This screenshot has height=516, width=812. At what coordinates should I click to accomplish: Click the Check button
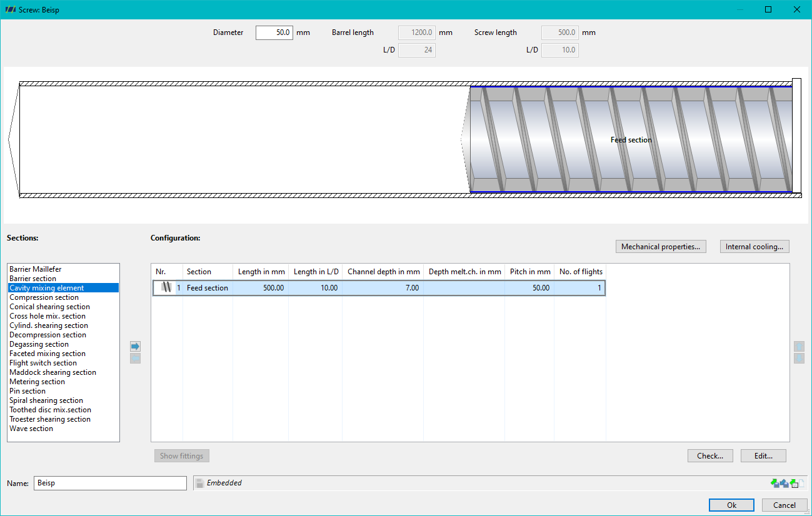point(710,455)
